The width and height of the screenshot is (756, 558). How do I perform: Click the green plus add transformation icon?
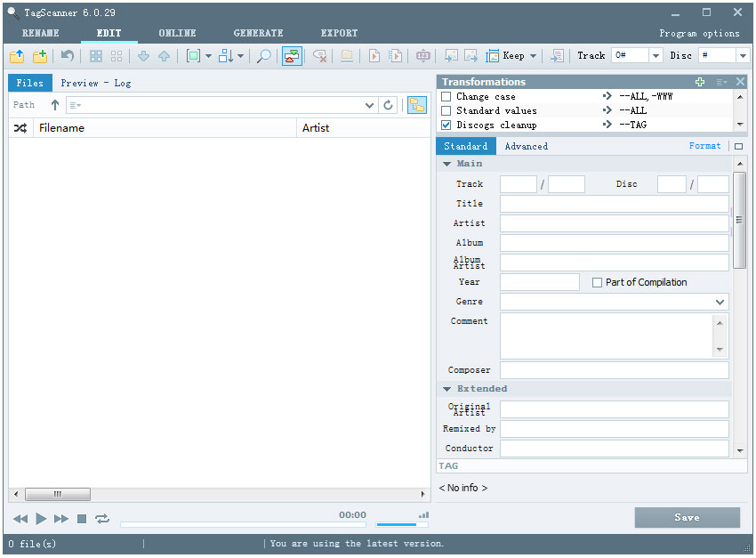point(700,82)
